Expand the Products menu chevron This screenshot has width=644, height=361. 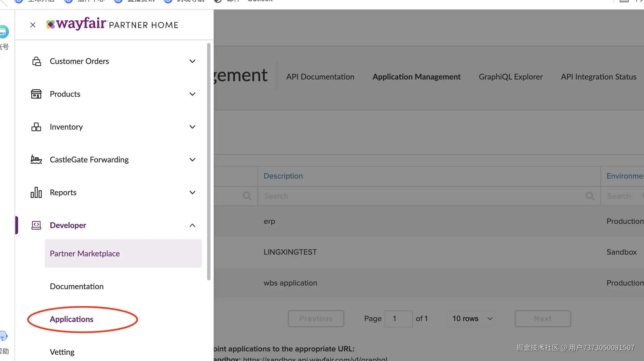tap(192, 94)
